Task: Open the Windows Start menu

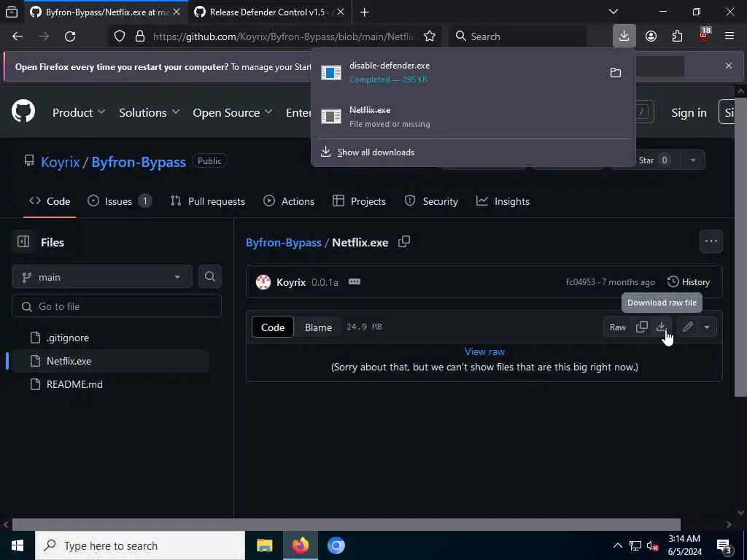Action: point(18,545)
